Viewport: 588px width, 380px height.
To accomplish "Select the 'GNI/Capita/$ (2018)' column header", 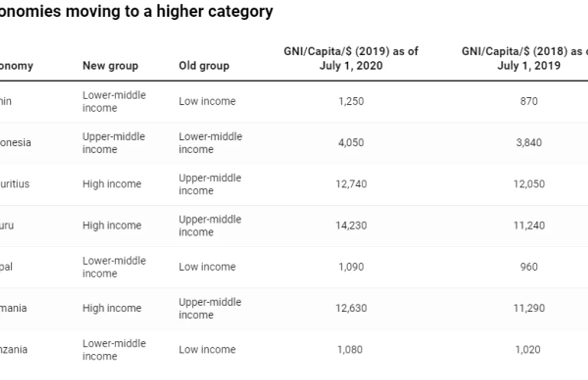I will (525, 58).
